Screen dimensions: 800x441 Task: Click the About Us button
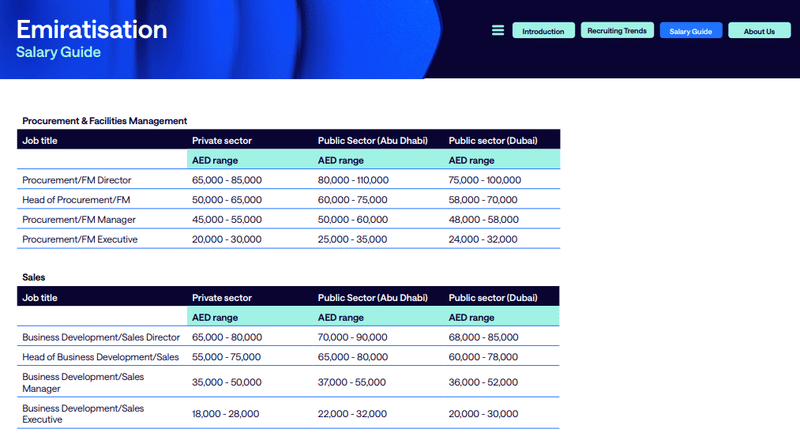click(759, 31)
